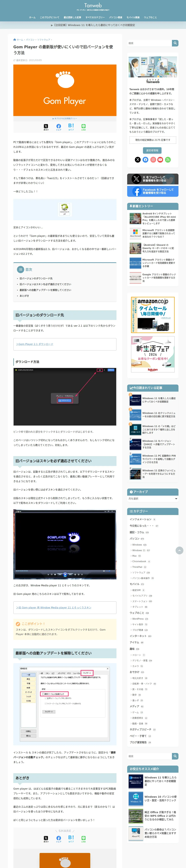Viewport: 186px width, 868px height.
Task: Bookmark the article via はてブ below the header image
Action: pos(71,127)
